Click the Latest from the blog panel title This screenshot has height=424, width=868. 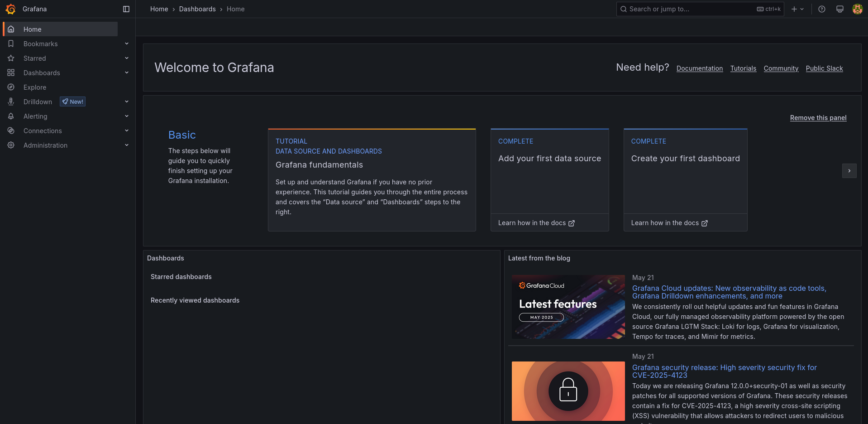click(539, 258)
